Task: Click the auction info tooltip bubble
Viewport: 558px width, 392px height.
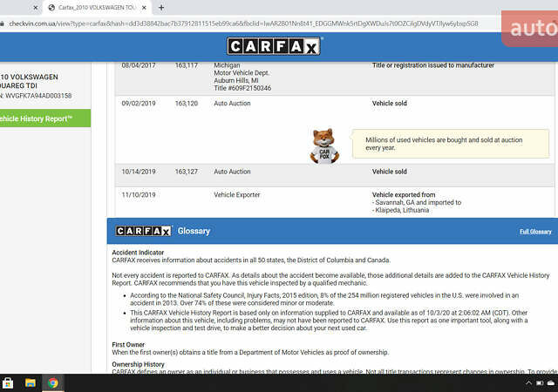Action: click(x=450, y=144)
